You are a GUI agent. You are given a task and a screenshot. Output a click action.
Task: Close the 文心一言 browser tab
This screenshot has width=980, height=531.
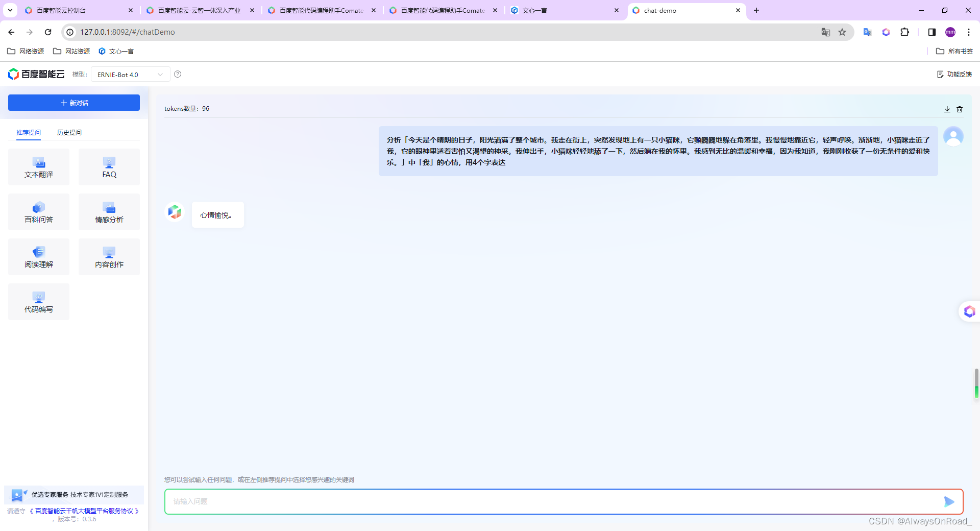click(617, 10)
